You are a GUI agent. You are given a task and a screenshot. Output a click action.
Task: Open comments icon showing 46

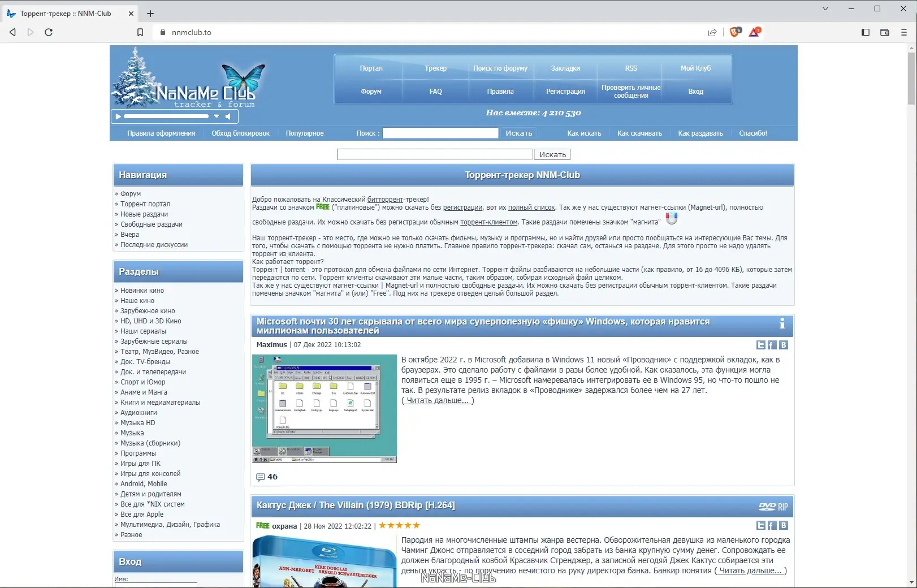[x=261, y=477]
